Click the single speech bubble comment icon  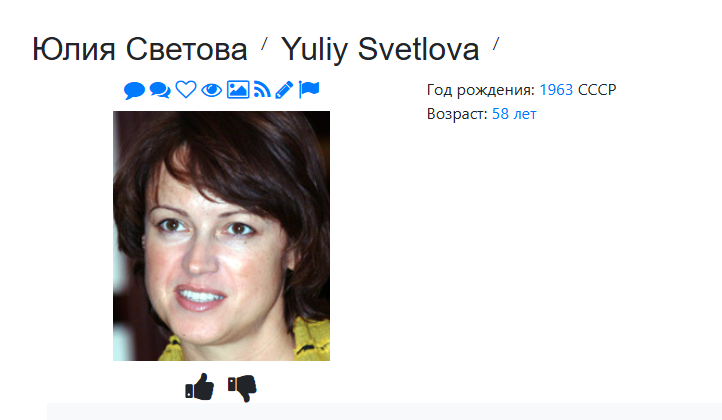pyautogui.click(x=134, y=90)
